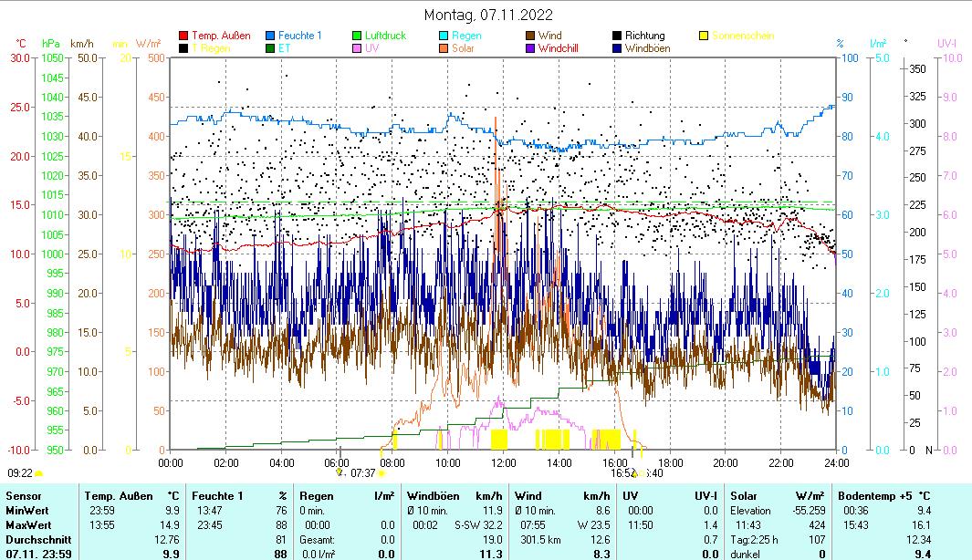Click the 'S-SW 32.2' wind gust maximum

click(x=478, y=525)
